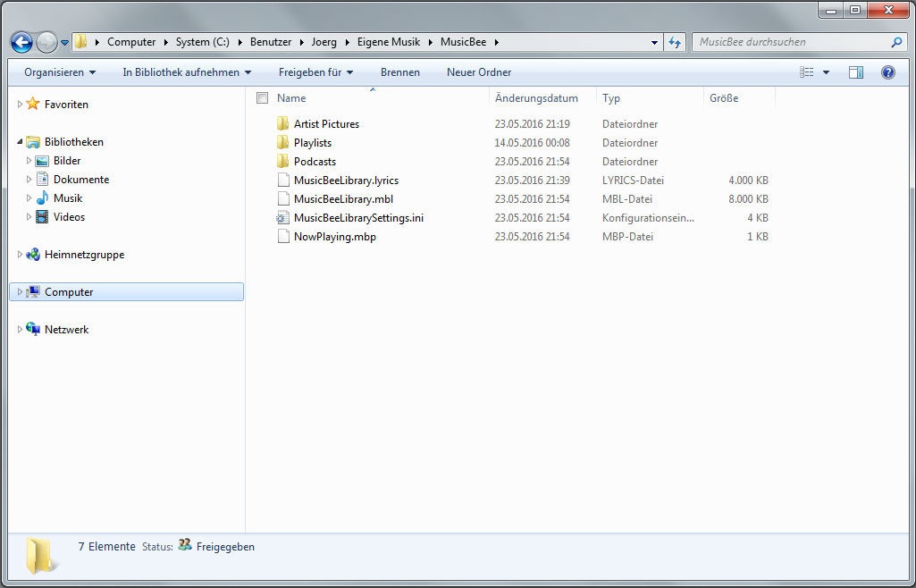Select the Playlists folder icon
The width and height of the screenshot is (916, 588).
click(282, 142)
